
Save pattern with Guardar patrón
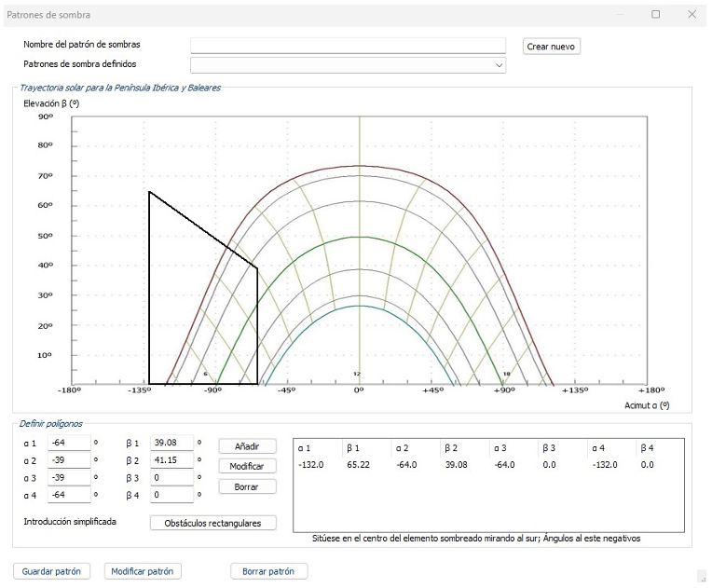click(51, 571)
